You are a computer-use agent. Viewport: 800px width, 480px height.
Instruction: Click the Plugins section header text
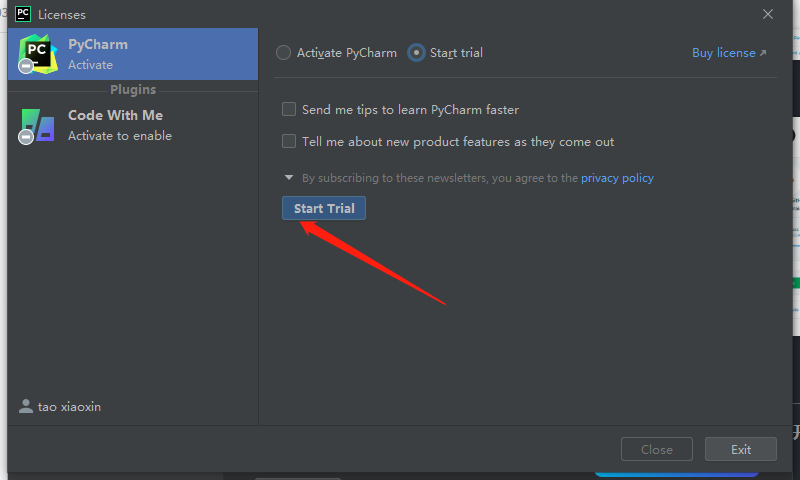[133, 90]
